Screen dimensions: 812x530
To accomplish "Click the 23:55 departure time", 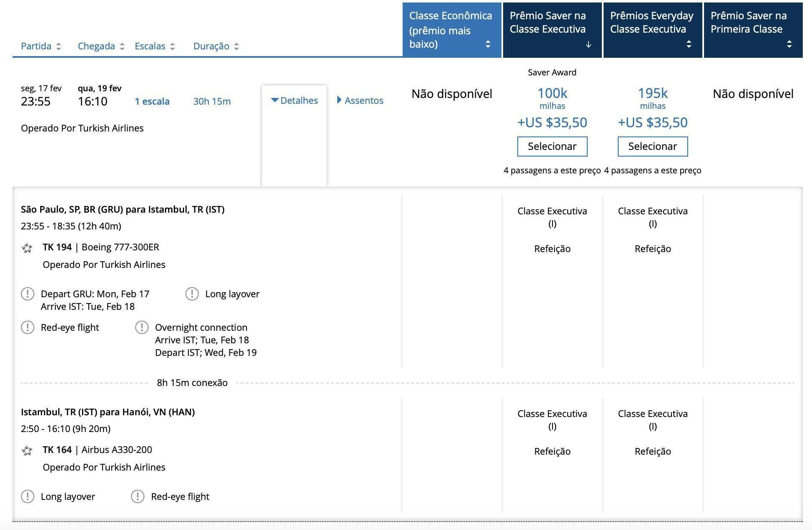I will (36, 101).
